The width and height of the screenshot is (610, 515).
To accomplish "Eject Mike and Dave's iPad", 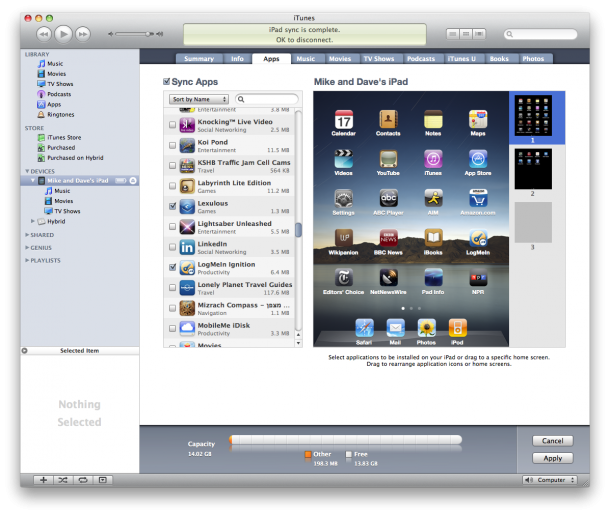I will tap(133, 180).
